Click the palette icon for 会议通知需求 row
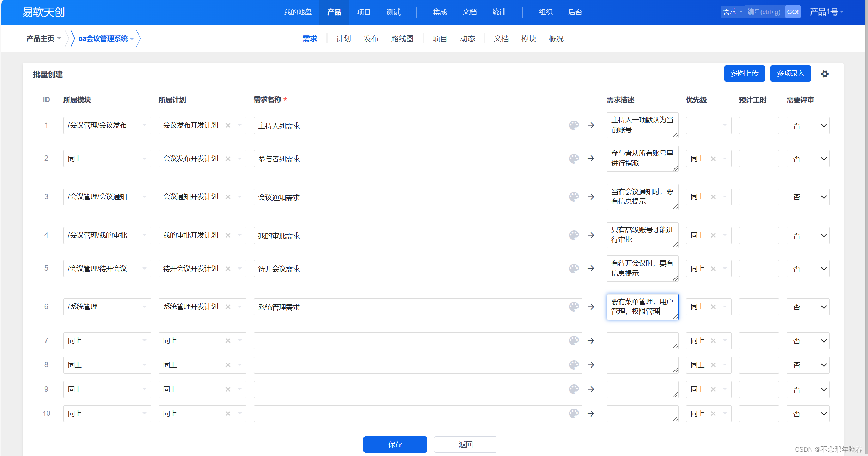This screenshot has height=456, width=868. coord(574,197)
